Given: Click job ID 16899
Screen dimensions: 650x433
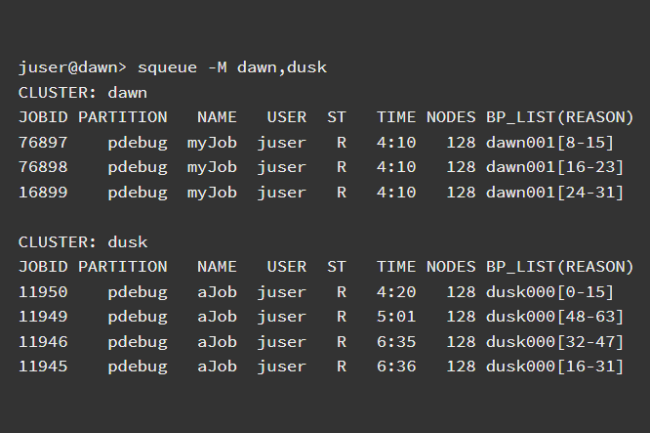Looking at the screenshot, I should tap(42, 192).
